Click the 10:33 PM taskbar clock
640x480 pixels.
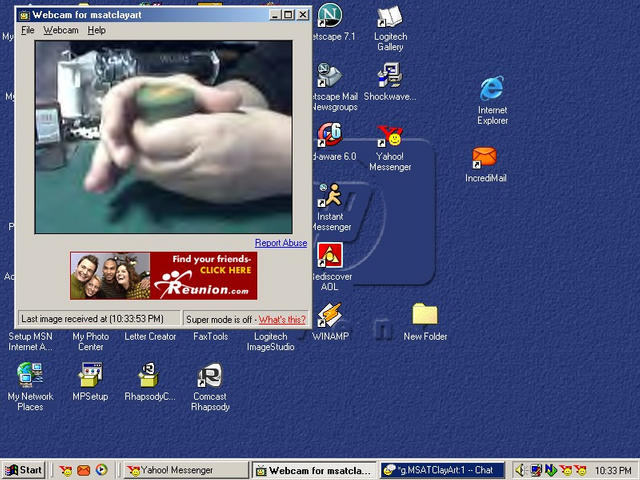[x=613, y=471]
